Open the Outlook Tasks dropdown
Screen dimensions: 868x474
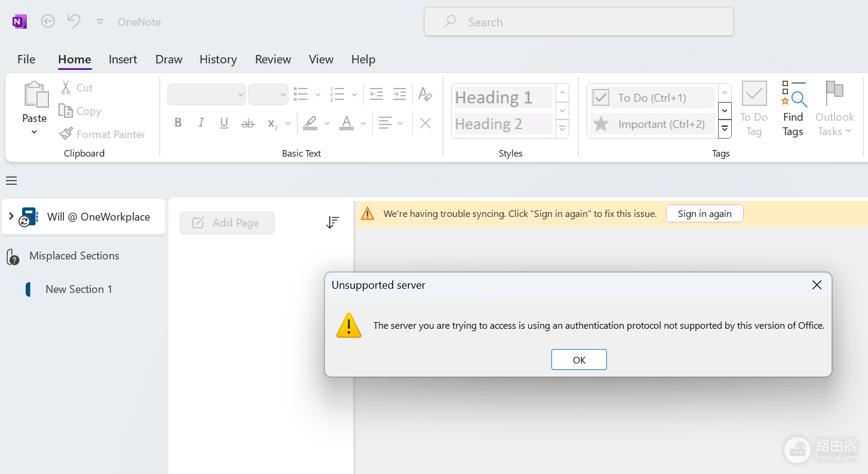(835, 109)
